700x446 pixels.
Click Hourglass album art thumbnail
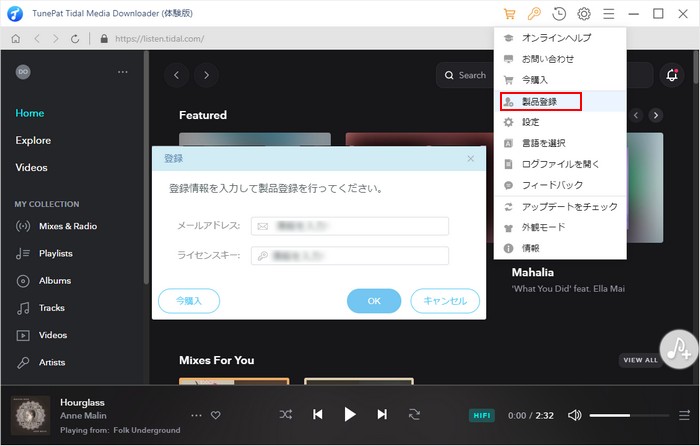(30, 415)
